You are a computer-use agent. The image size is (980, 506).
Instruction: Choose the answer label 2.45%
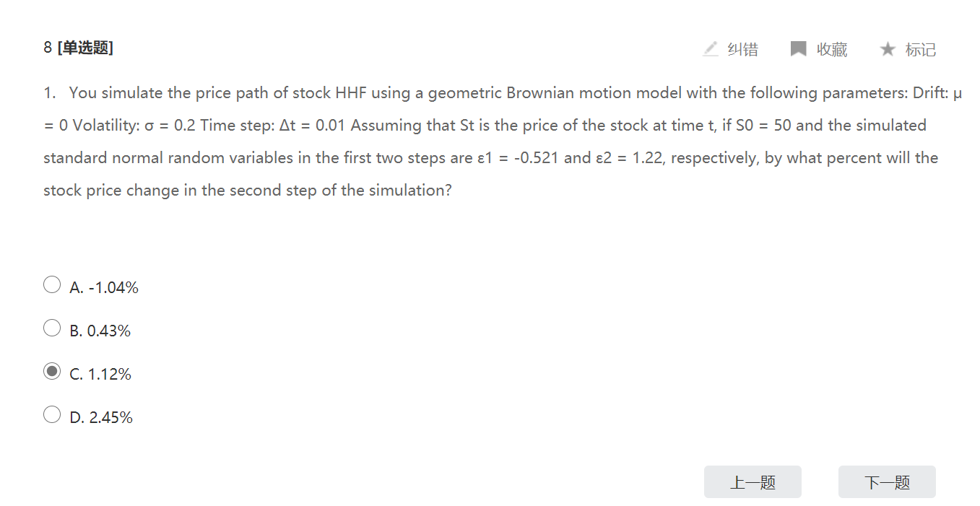[x=110, y=418]
